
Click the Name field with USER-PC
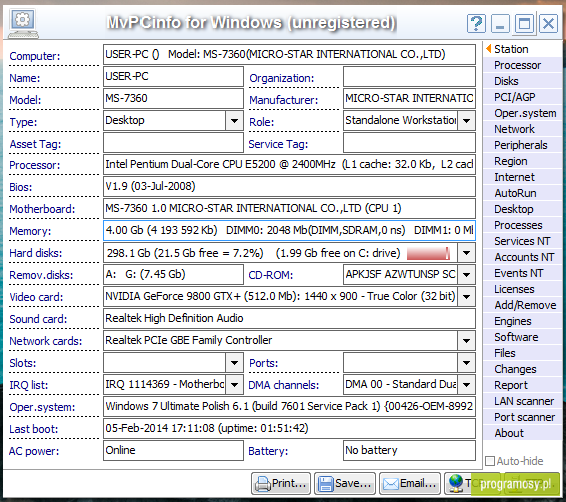pyautogui.click(x=173, y=77)
